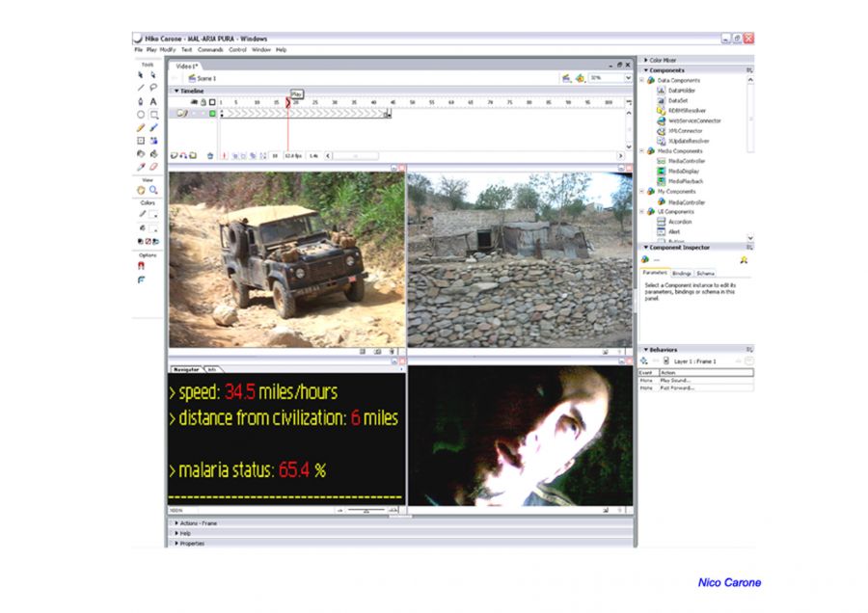This screenshot has height=613, width=868.
Task: Select the Hand tool
Action: (141, 190)
